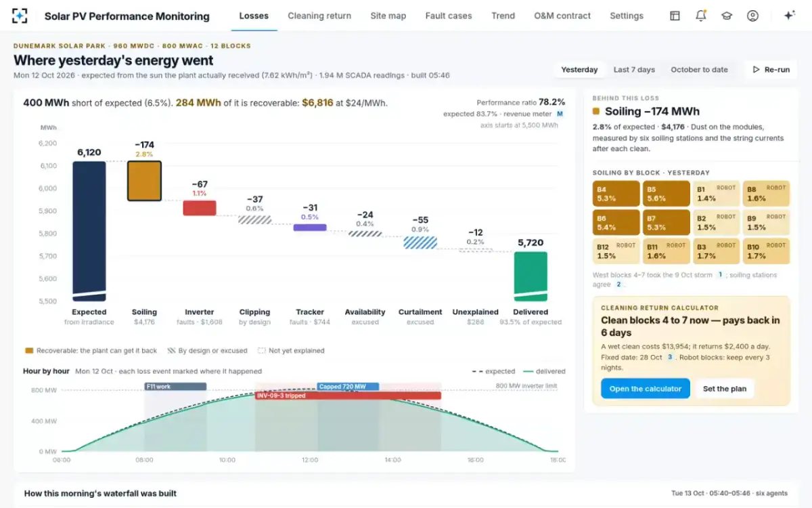Click the hatched 'By design or excused' legend swatch
This screenshot has height=508, width=812.
pyautogui.click(x=171, y=351)
